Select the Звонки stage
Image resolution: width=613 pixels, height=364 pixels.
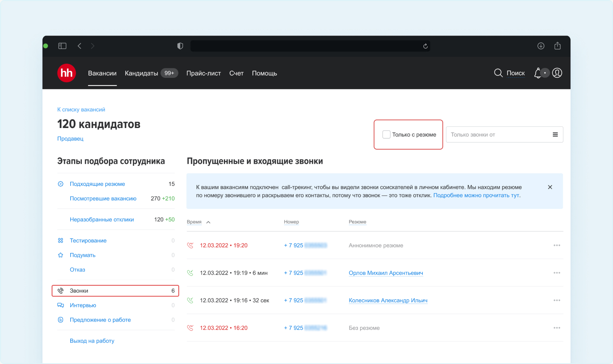115,291
